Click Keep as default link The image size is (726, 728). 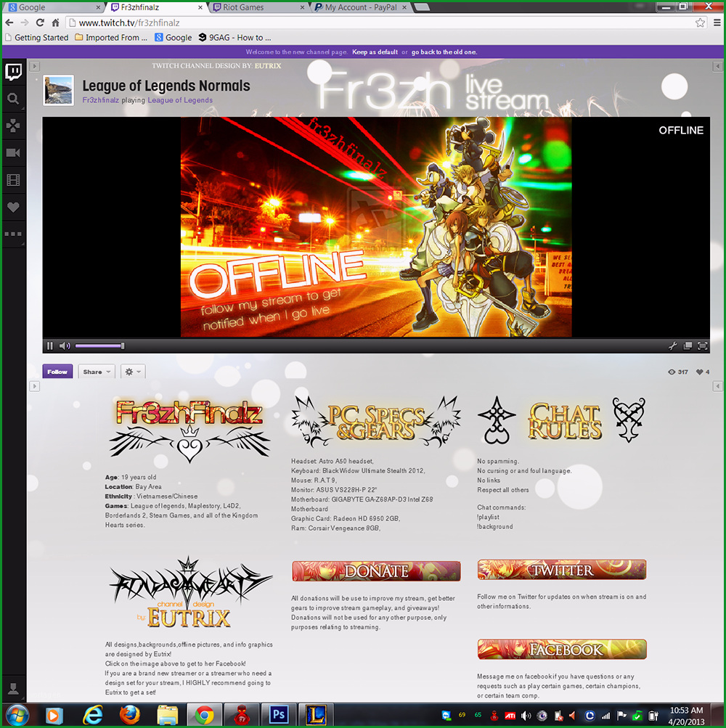[375, 52]
